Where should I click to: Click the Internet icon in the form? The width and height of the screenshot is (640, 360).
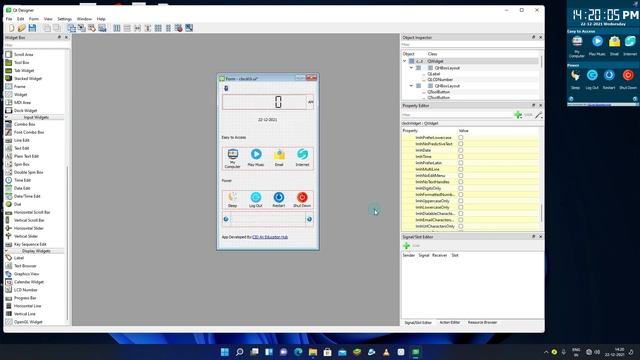pos(302,154)
